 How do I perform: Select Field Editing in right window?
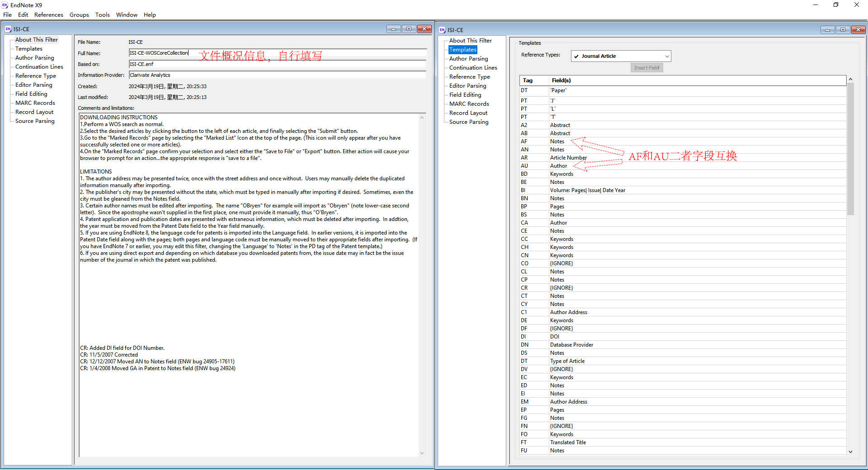(x=465, y=95)
